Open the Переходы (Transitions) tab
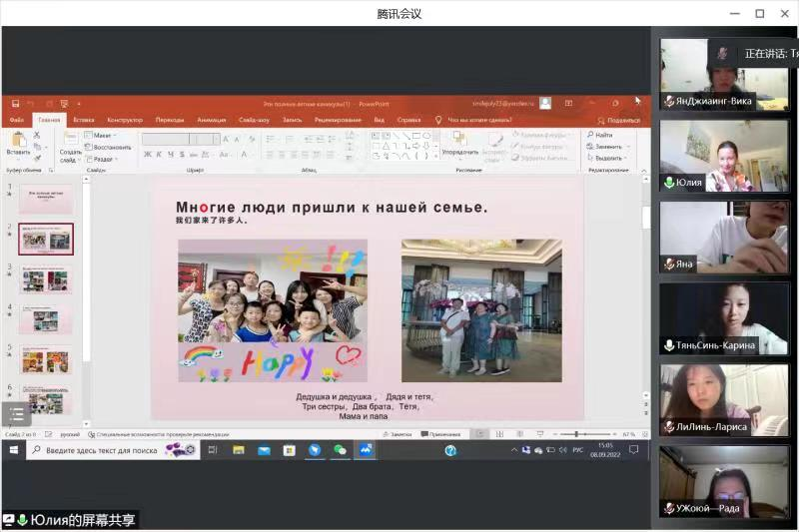Viewport: 799px width, 532px height. [170, 120]
